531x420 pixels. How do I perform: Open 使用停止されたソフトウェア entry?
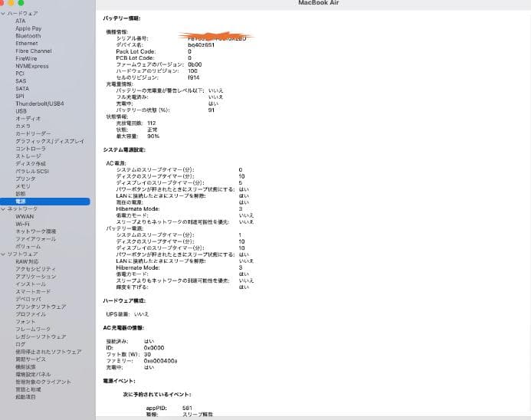pyautogui.click(x=48, y=352)
